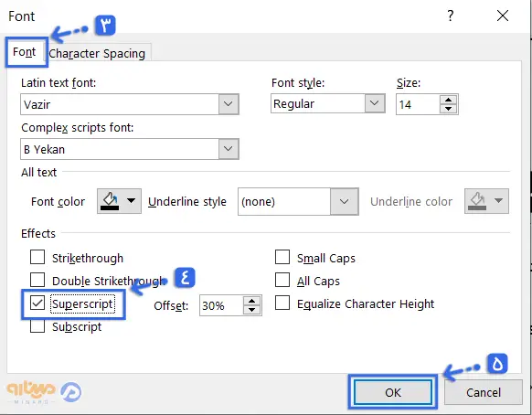This screenshot has height=415, width=532.
Task: Uncheck the Superscript checkbox
Action: point(37,303)
